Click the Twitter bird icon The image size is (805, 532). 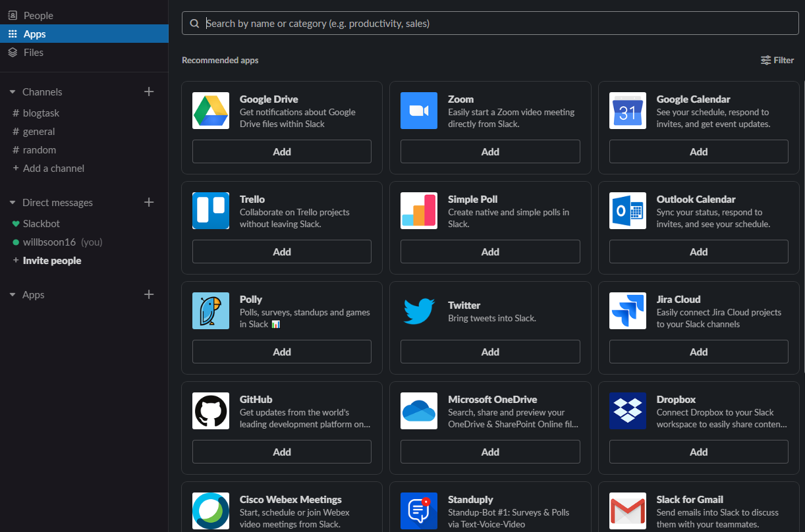(x=419, y=311)
